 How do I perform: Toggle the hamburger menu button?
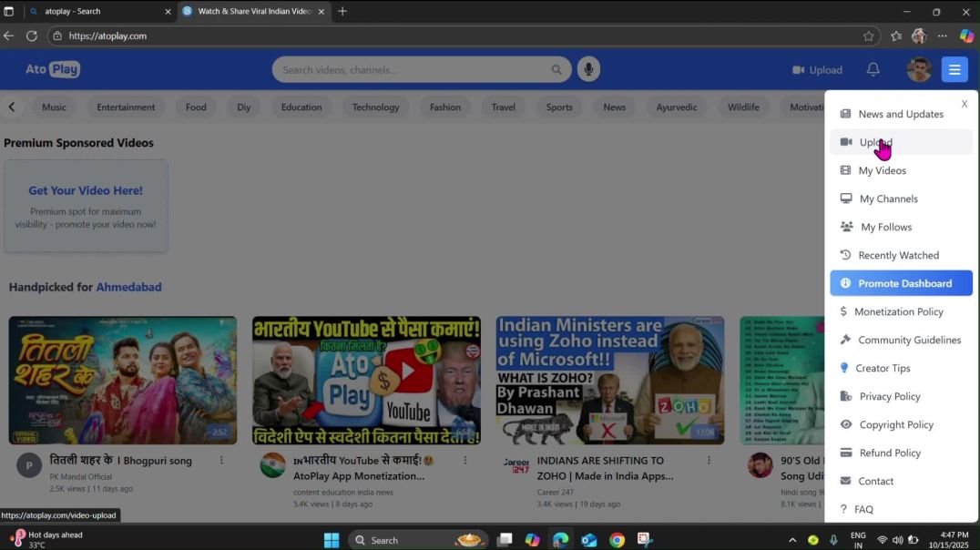(954, 69)
